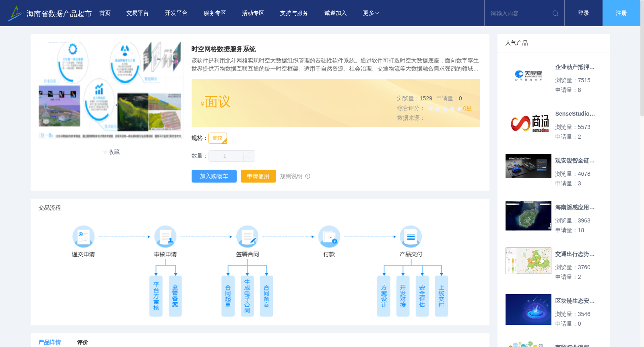Click the rules info circle icon

tap(308, 176)
